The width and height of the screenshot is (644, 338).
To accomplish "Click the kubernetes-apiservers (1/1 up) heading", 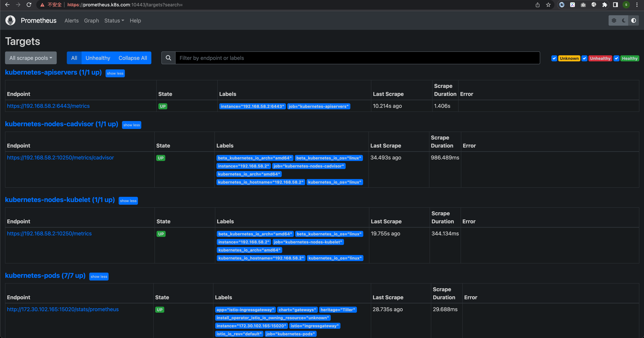I will point(53,72).
